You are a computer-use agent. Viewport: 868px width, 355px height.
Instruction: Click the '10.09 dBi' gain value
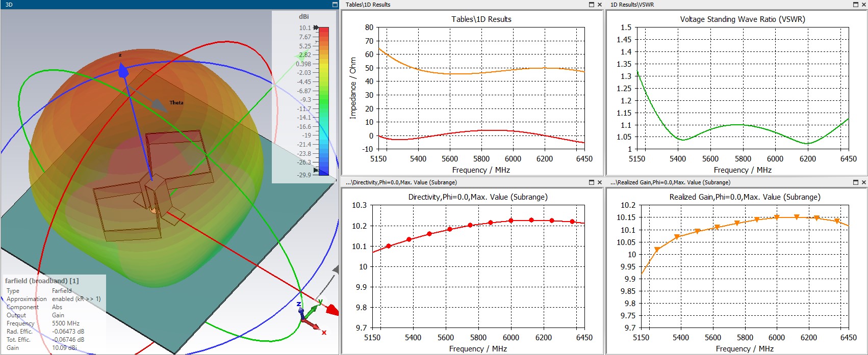(65, 348)
